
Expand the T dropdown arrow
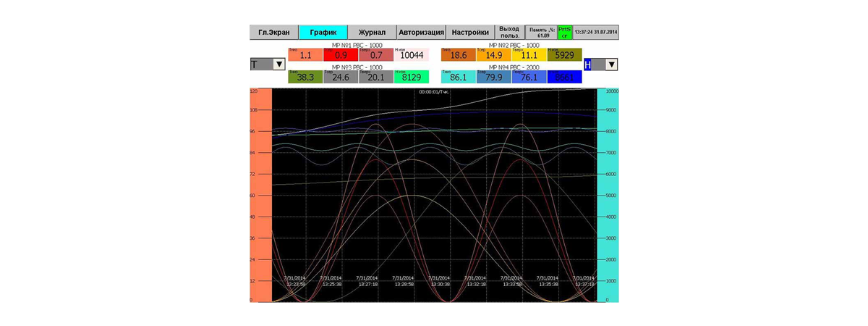278,64
